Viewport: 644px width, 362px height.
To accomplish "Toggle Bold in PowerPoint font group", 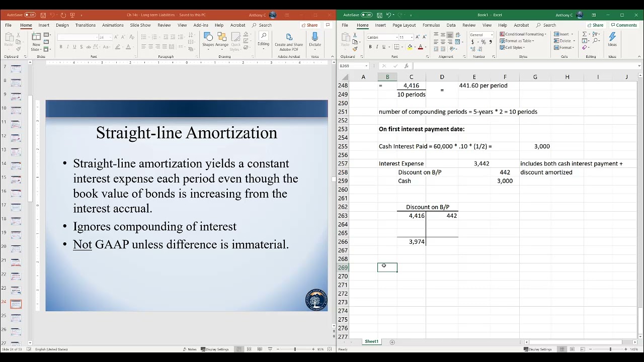I will (x=61, y=47).
